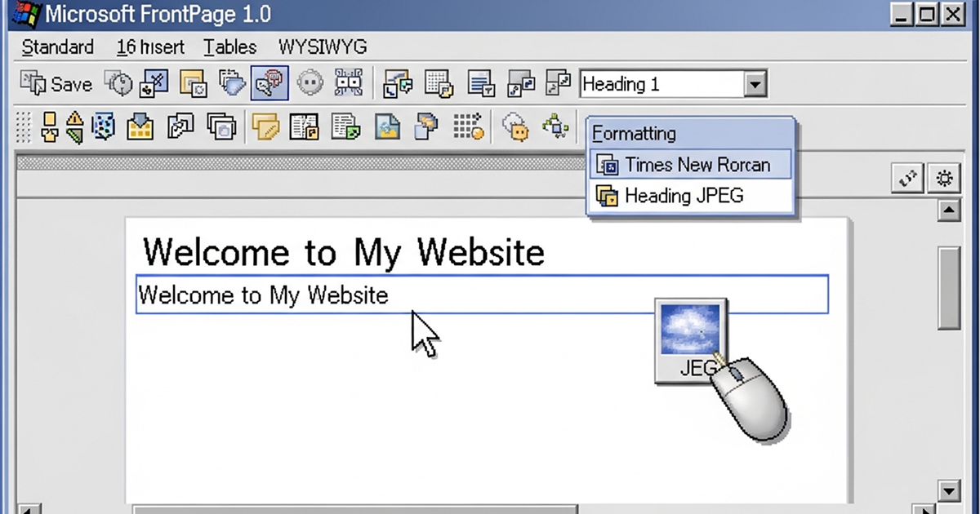Open the insert image icon on lower toolbar
980x514 pixels.
click(x=387, y=126)
